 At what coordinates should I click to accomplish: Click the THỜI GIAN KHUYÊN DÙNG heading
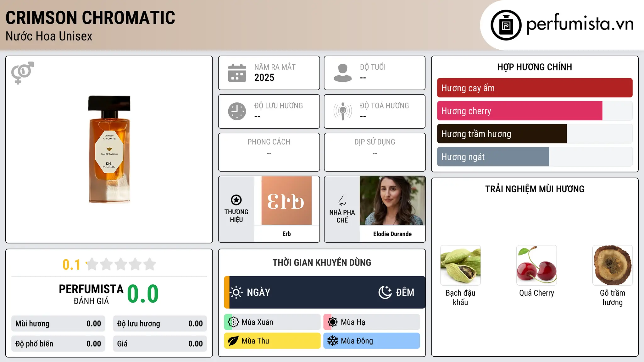pos(322,262)
